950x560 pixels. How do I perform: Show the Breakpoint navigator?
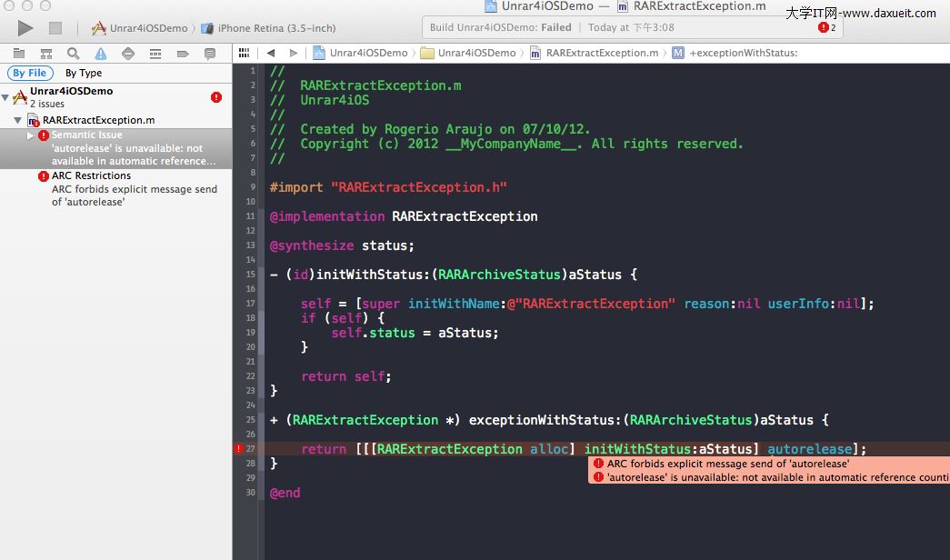[x=182, y=54]
